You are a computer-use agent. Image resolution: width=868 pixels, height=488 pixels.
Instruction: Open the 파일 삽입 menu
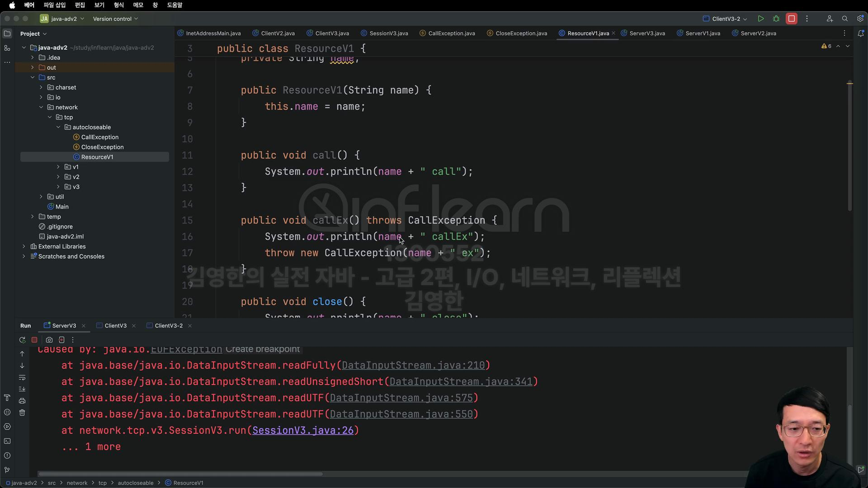[55, 5]
